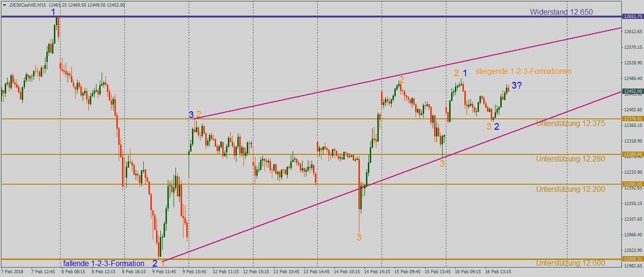Screen dimensions: 644x277
Task: Click '7 Feb 12:45' on the time axis
Action: click(x=43, y=272)
